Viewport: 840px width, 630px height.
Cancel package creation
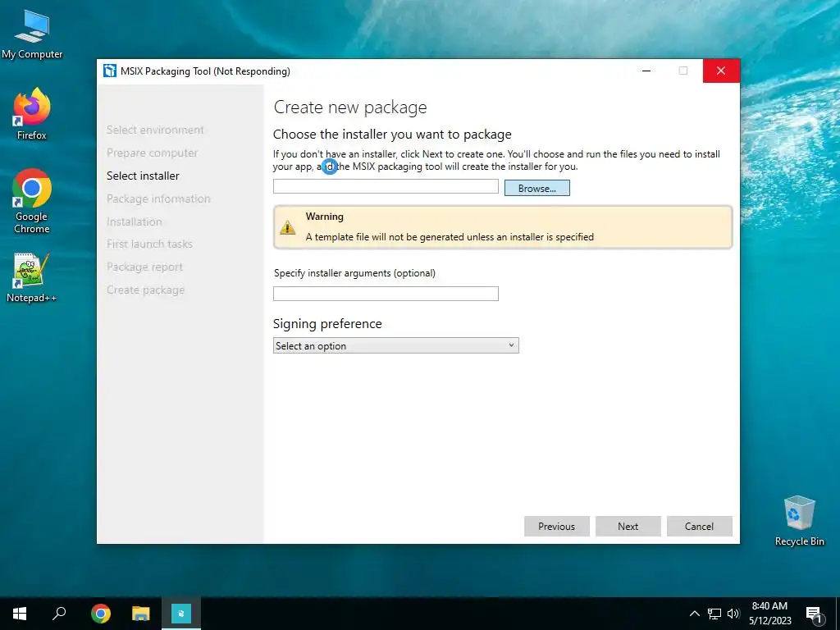[x=699, y=526]
